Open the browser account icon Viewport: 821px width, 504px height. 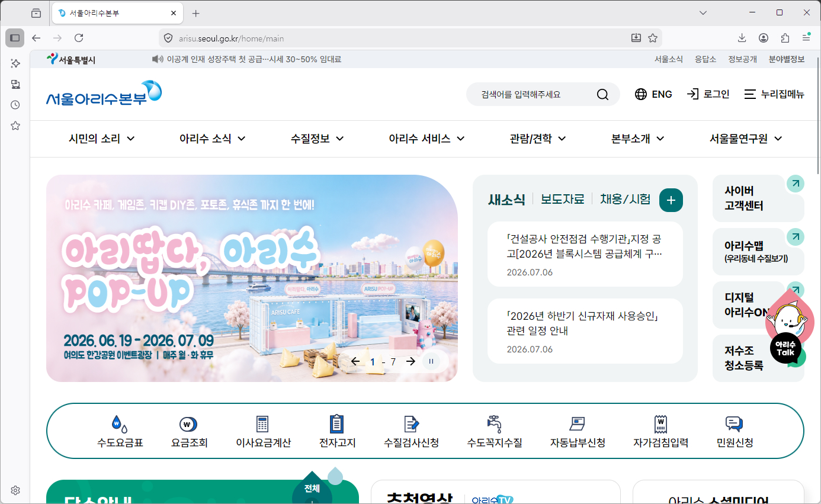tap(764, 38)
